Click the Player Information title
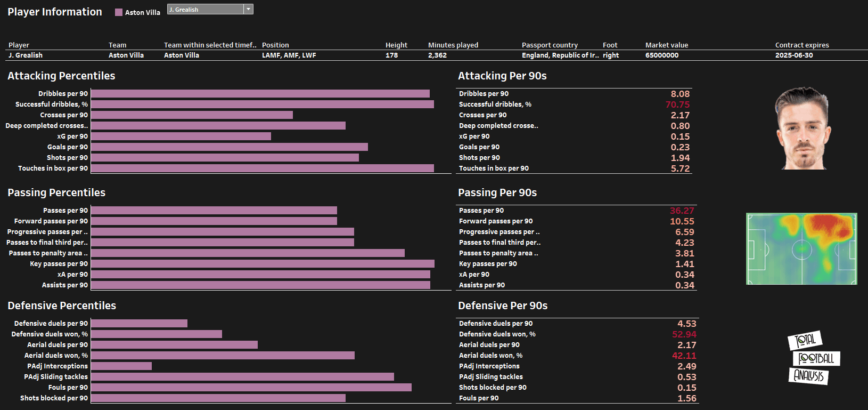The width and height of the screenshot is (868, 410). coord(55,12)
